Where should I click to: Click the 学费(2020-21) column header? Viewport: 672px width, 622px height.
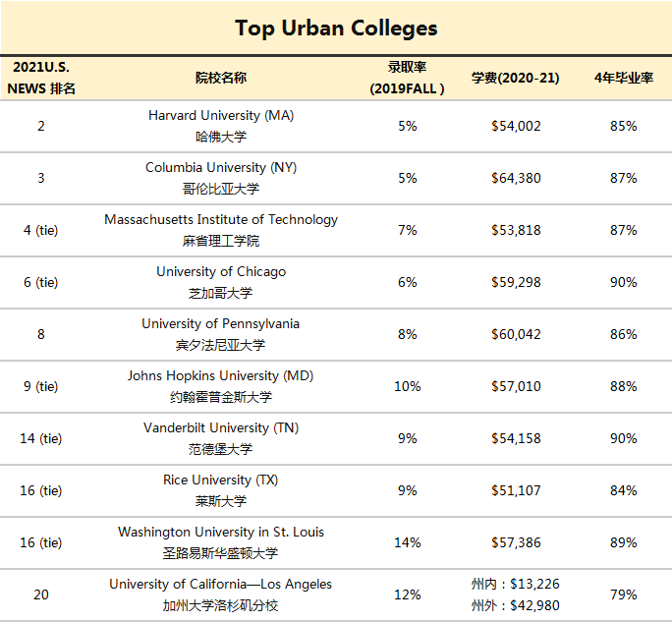[516, 78]
